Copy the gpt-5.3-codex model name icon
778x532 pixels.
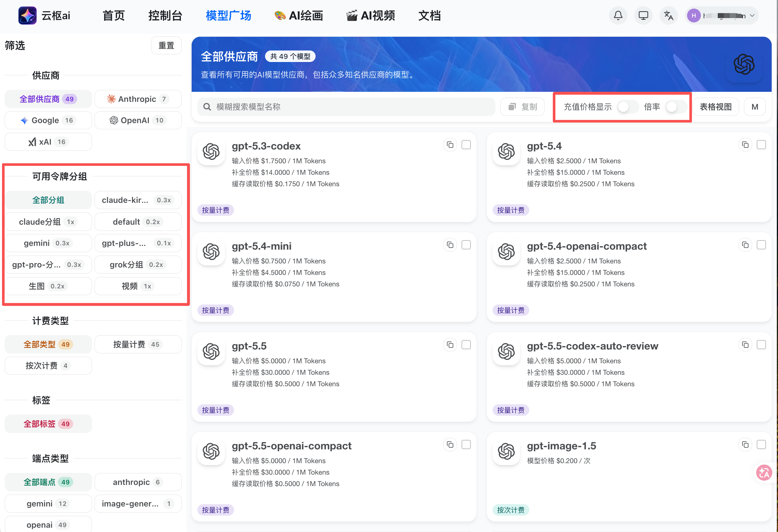450,145
